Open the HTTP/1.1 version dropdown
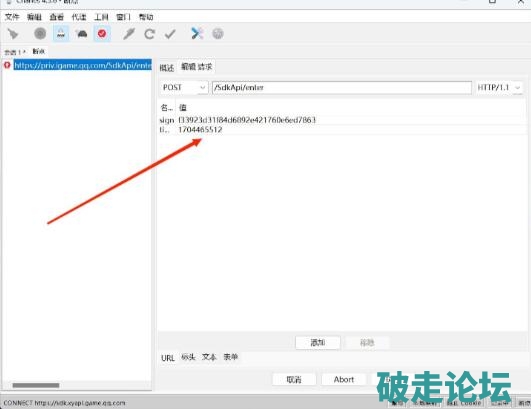531x409 pixels. tap(498, 88)
